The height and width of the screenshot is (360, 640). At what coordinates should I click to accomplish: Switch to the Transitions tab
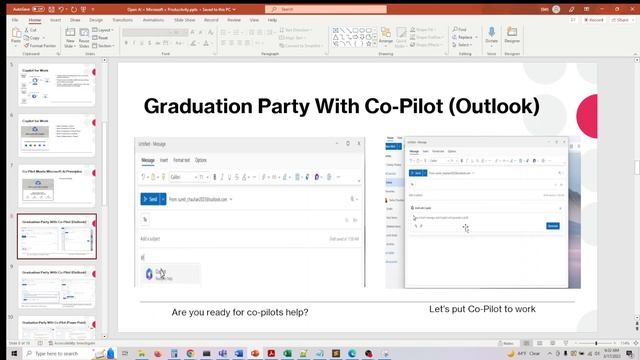click(122, 20)
